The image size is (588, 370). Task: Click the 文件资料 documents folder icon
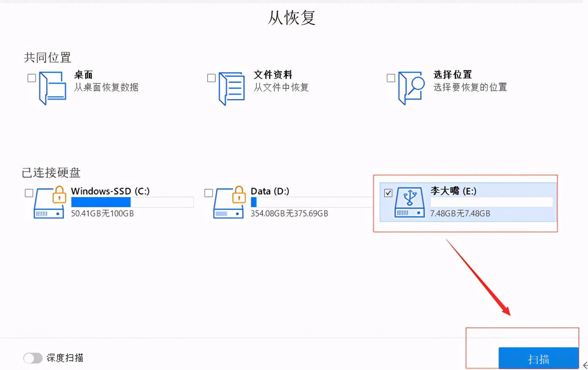(x=232, y=88)
